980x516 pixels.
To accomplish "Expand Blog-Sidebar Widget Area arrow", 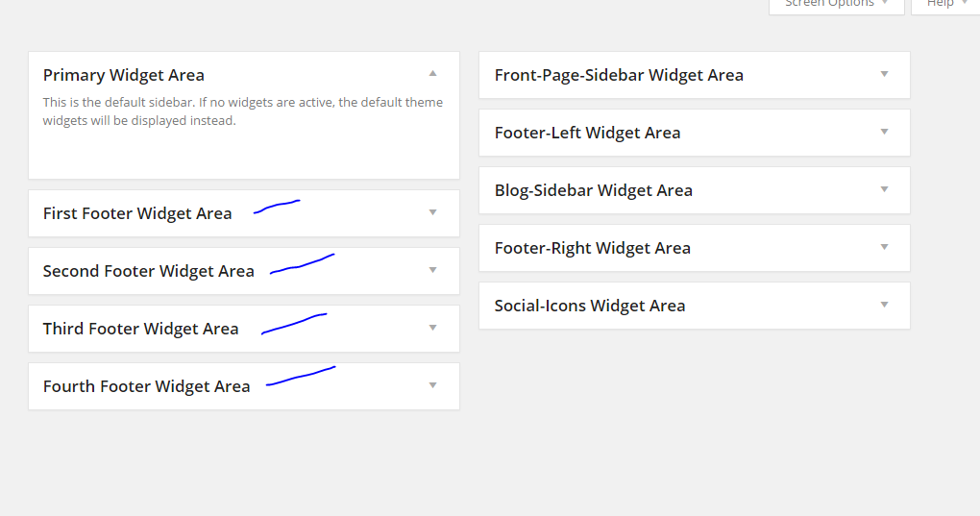I will 885,189.
